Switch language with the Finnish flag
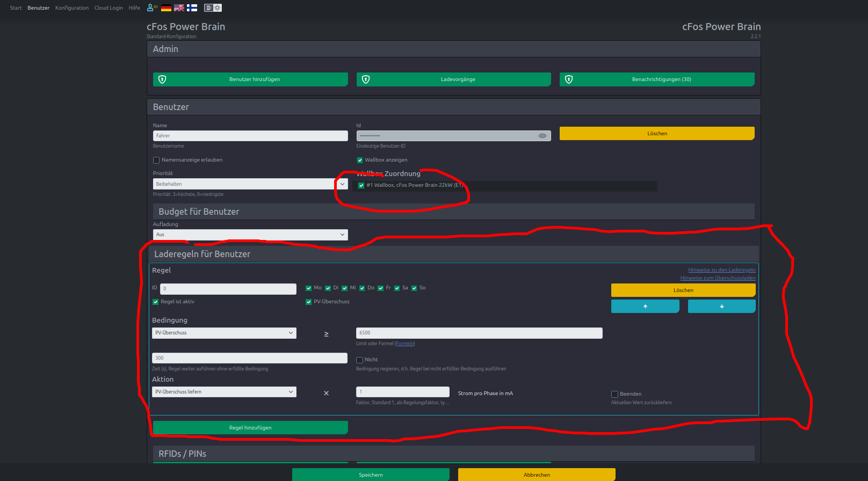This screenshot has height=481, width=868. click(192, 8)
